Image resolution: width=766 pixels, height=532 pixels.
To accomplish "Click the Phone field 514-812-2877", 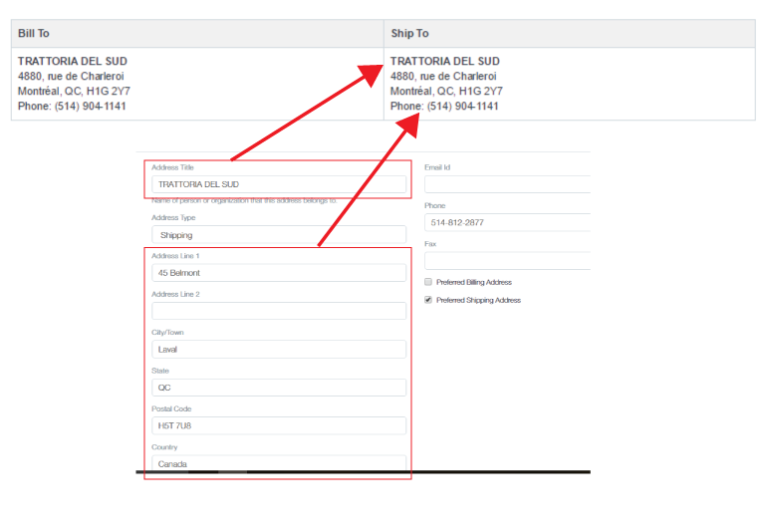I will [507, 222].
